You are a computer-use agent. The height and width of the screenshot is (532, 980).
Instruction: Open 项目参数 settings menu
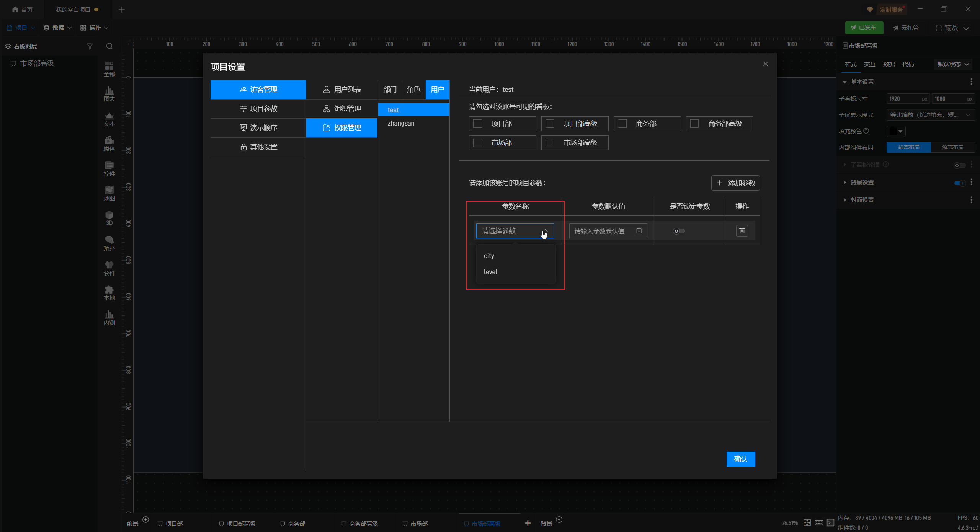tap(258, 109)
